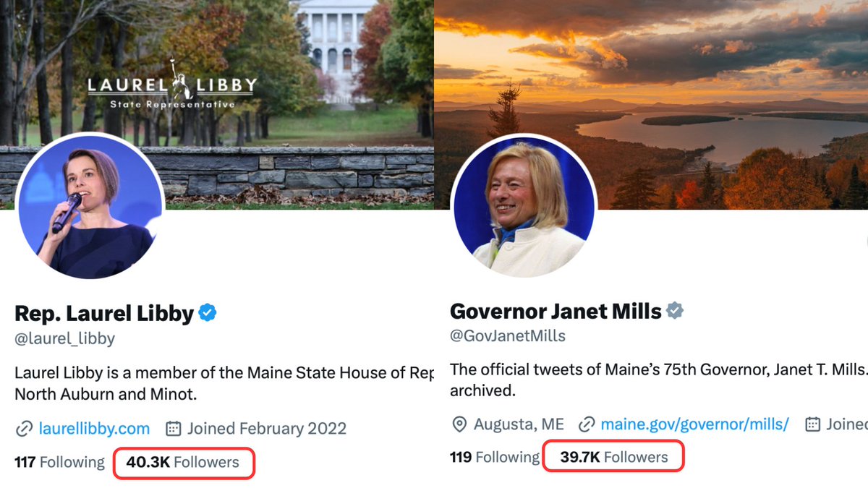868x488 pixels.
Task: Click the link icon beside maine.gov URL
Action: point(587,424)
